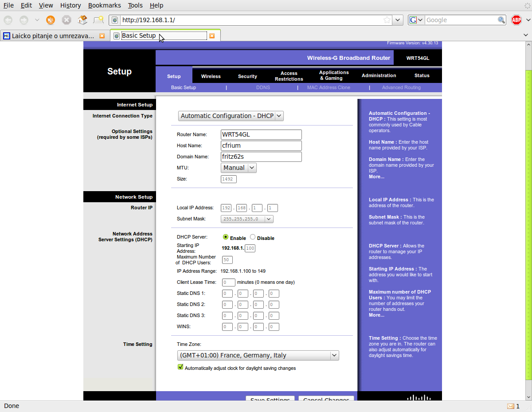Click the MTU Size field

[x=229, y=179]
